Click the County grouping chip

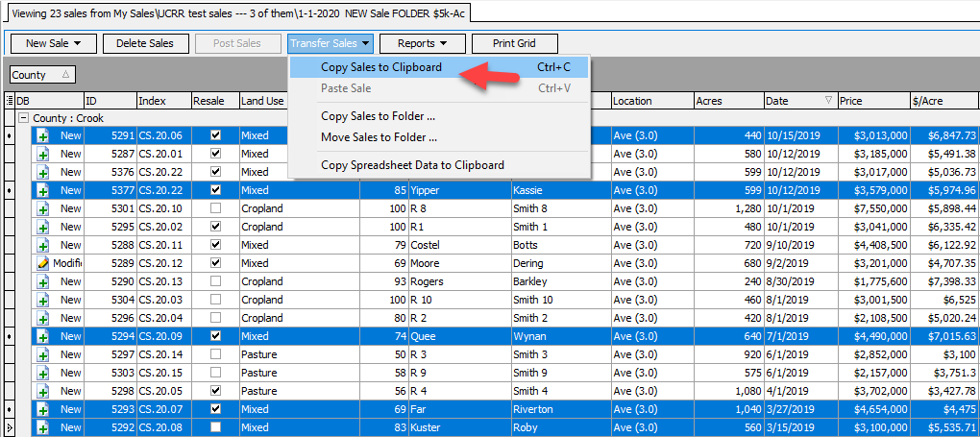tap(41, 75)
